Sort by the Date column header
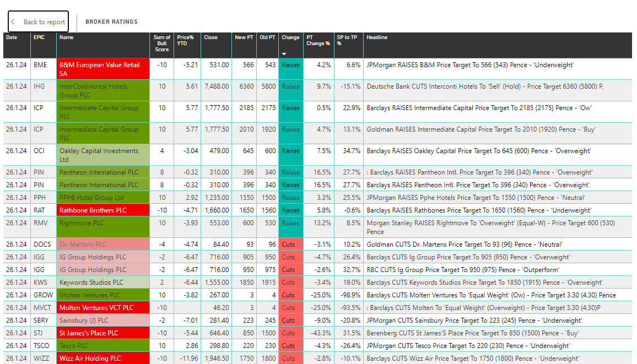This screenshot has width=637, height=364. (x=17, y=45)
